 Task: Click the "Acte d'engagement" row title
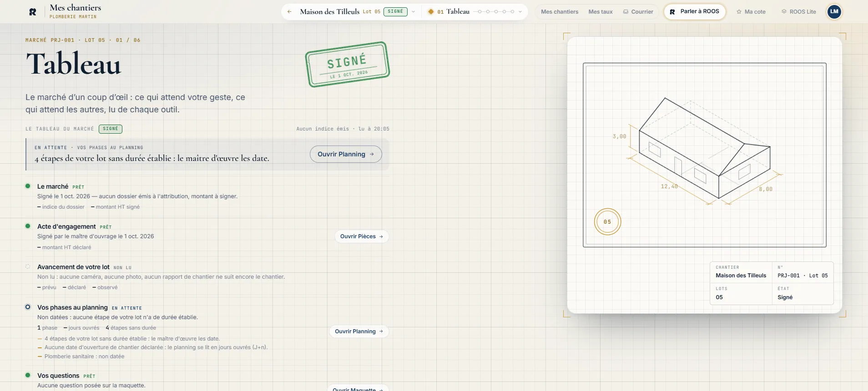click(66, 226)
